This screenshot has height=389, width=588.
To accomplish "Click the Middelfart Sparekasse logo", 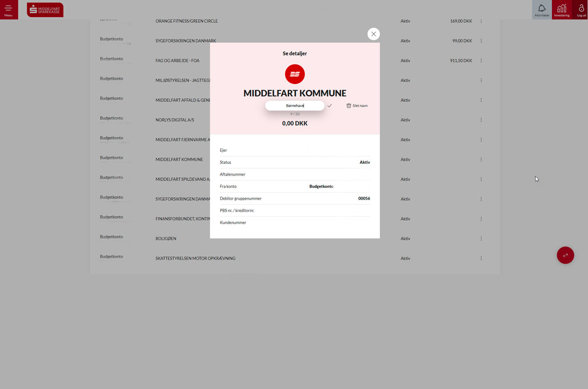I will point(45,10).
